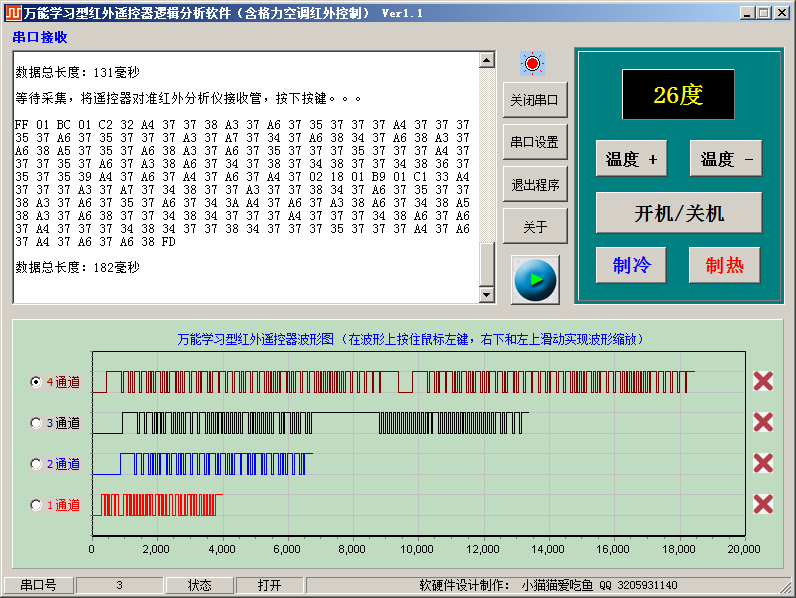The height and width of the screenshot is (598, 796).
Task: Increase temperature with 温度 + button
Action: (x=632, y=159)
